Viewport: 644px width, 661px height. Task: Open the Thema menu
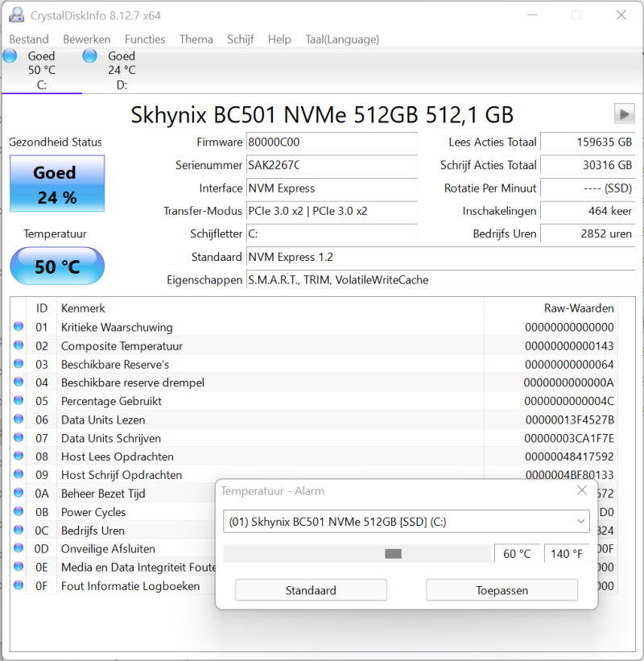[196, 39]
